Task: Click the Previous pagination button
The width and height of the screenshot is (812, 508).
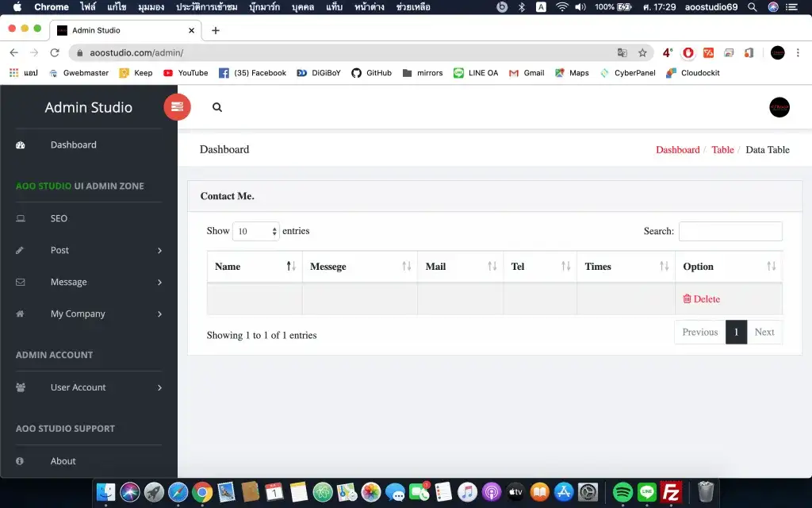Action: pos(700,333)
